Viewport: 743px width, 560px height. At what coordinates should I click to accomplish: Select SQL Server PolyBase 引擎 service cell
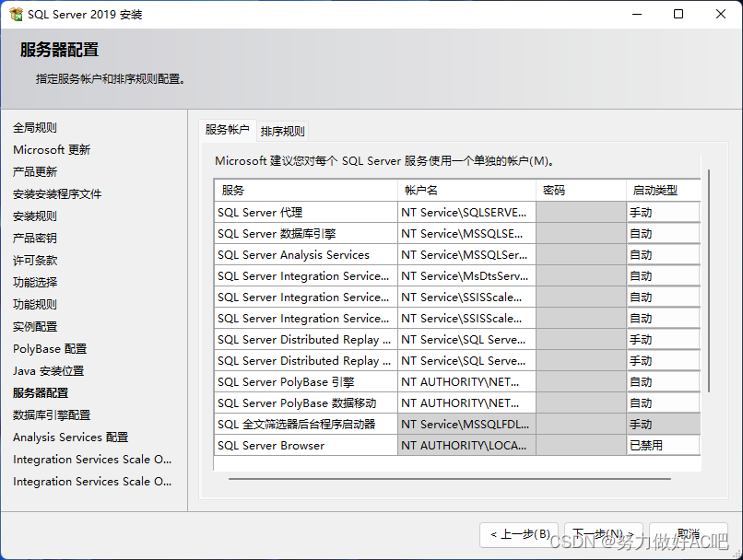(306, 382)
